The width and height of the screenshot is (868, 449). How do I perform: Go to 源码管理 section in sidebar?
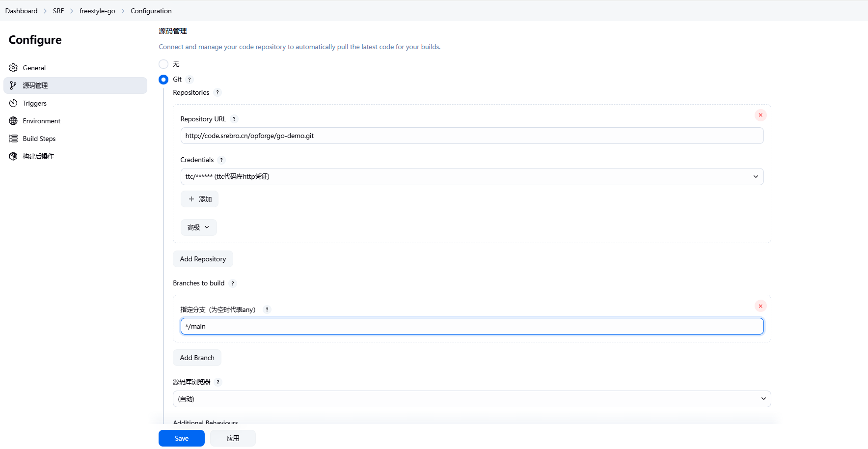(x=35, y=85)
